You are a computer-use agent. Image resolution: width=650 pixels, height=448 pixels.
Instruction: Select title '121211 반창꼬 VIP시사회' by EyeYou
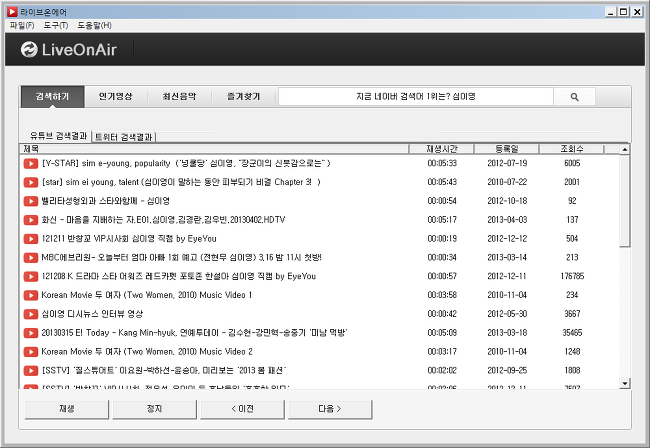pyautogui.click(x=129, y=239)
